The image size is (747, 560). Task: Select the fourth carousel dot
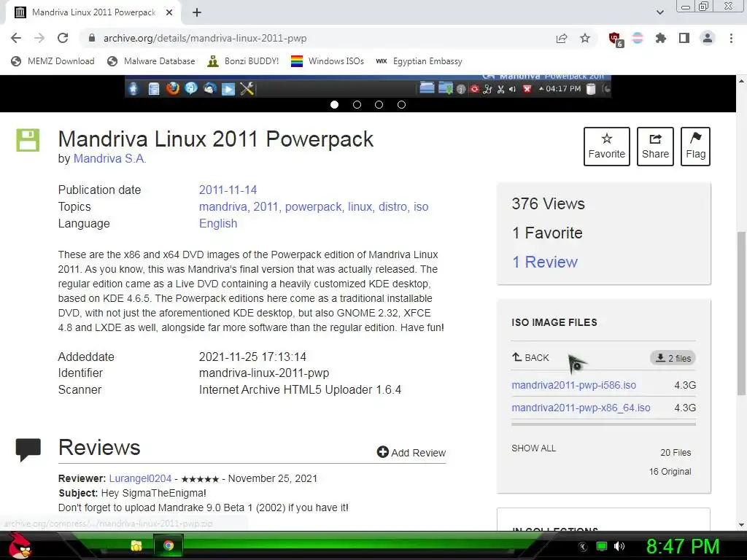[x=402, y=105]
